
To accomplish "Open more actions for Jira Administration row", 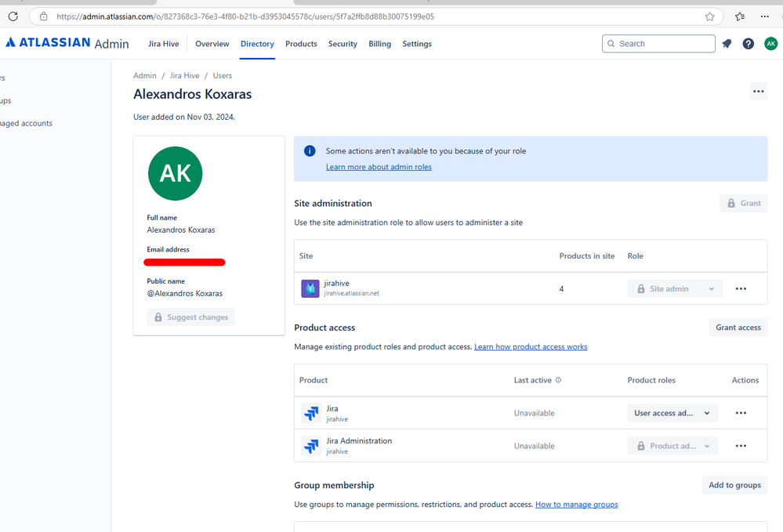I will 741,446.
